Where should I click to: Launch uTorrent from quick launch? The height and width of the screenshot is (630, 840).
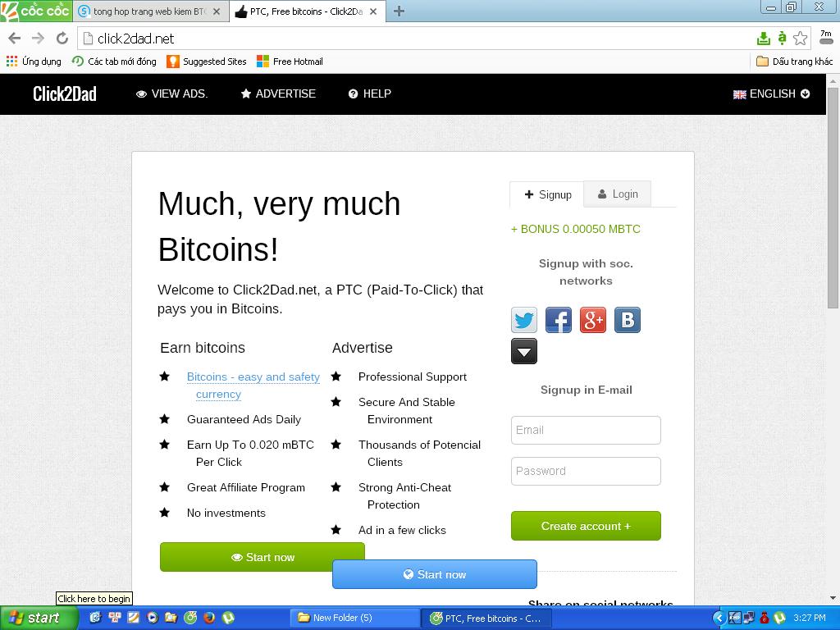click(x=228, y=618)
